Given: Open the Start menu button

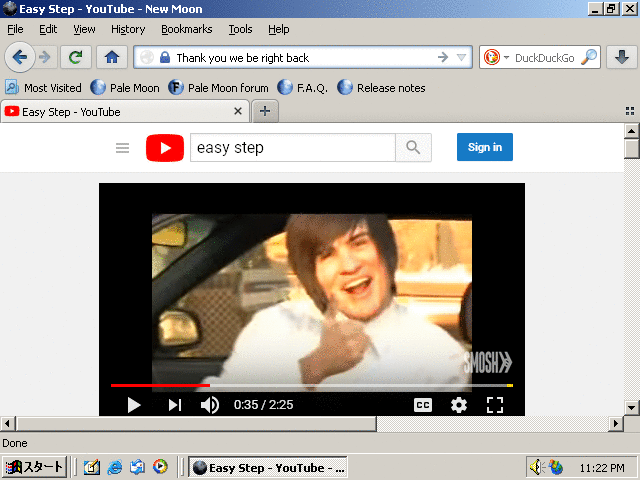Looking at the screenshot, I should coord(34,467).
